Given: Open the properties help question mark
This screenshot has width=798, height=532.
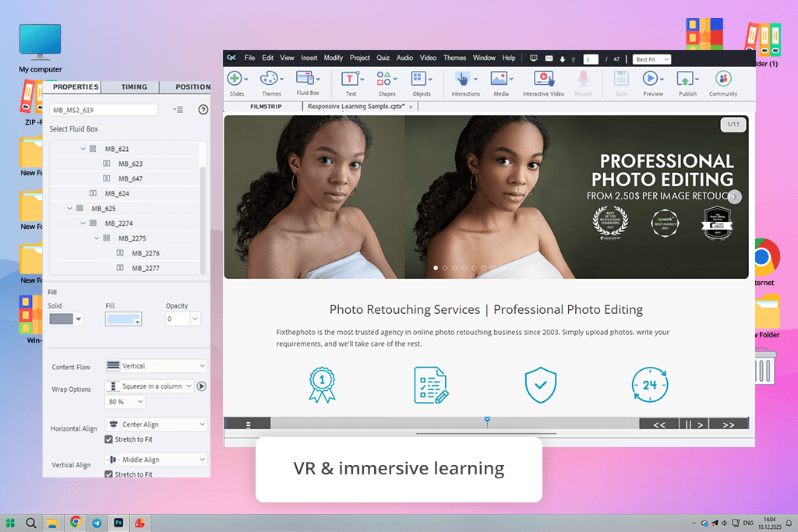Looking at the screenshot, I should pos(203,109).
